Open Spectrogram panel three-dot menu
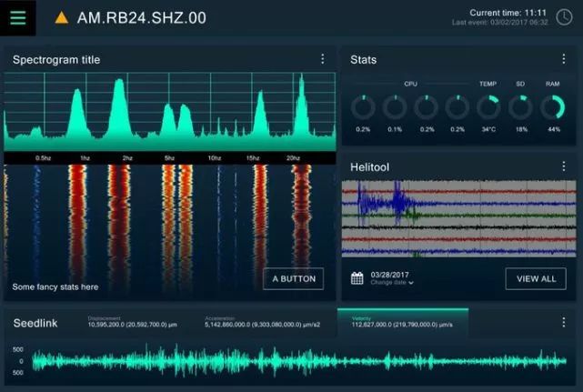583x392 pixels. click(322, 59)
